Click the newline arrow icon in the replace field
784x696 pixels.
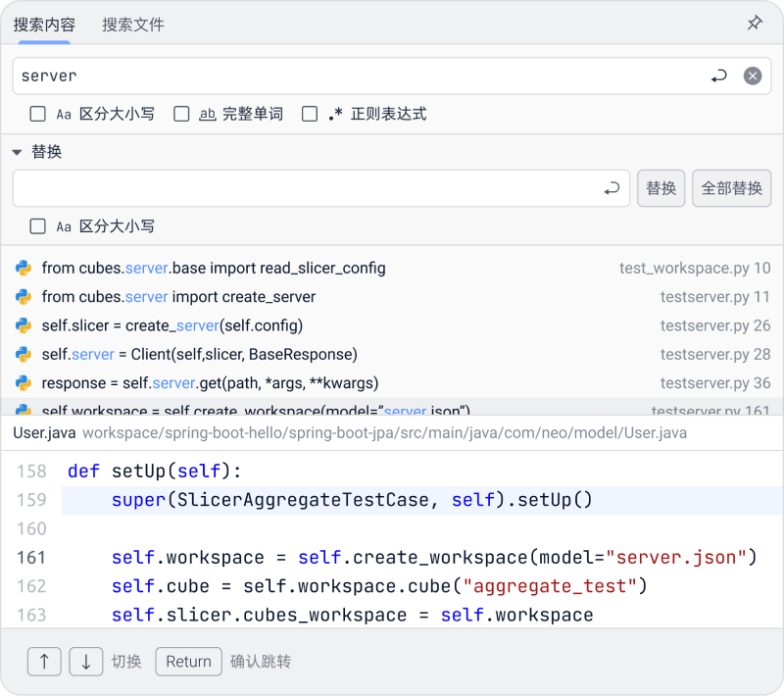point(612,188)
